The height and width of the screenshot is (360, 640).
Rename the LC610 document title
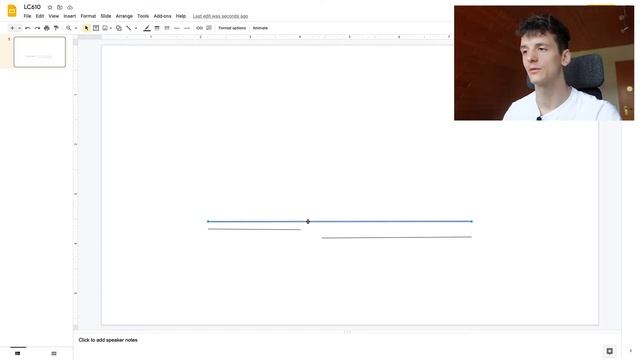(x=32, y=7)
